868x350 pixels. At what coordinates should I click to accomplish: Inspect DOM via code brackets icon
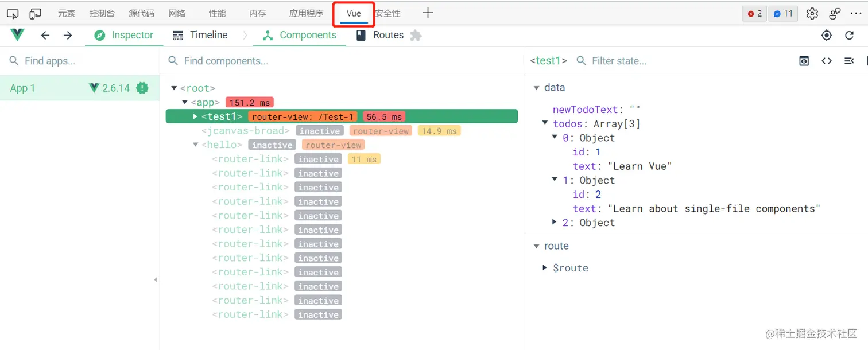point(827,61)
